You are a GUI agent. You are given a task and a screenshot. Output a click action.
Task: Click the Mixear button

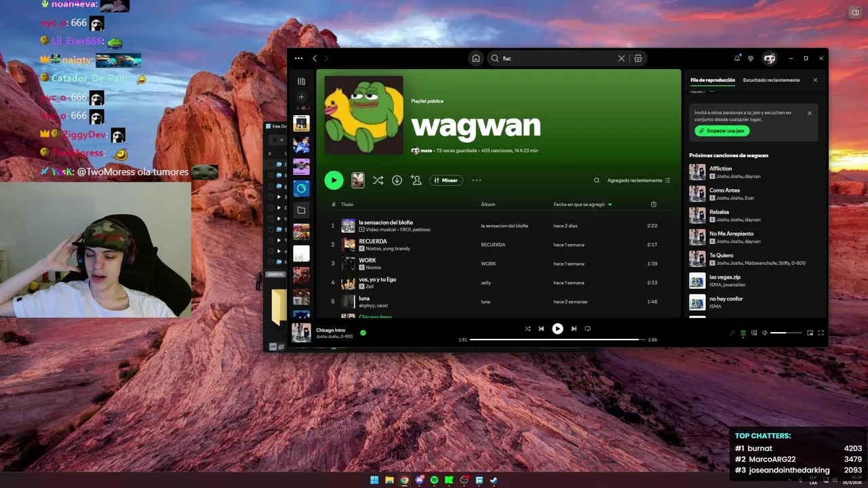click(446, 180)
